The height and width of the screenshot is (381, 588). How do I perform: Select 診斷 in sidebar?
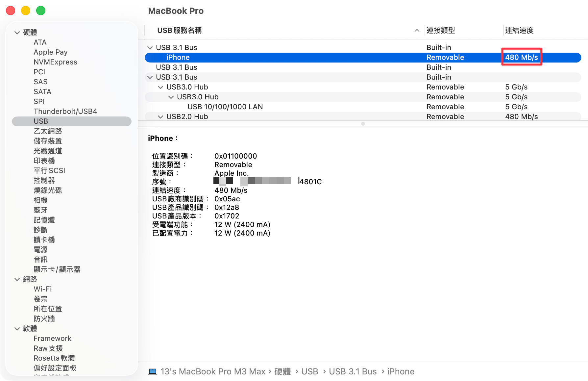40,230
